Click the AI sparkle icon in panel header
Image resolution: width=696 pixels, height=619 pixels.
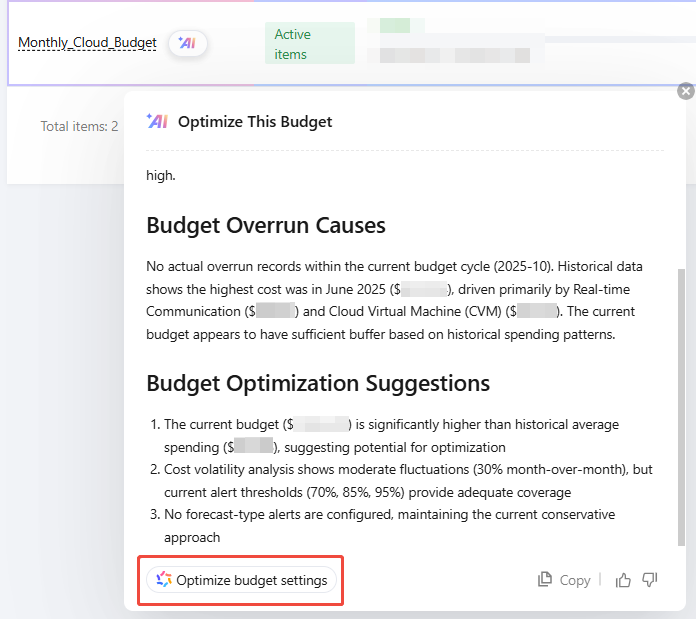click(156, 121)
